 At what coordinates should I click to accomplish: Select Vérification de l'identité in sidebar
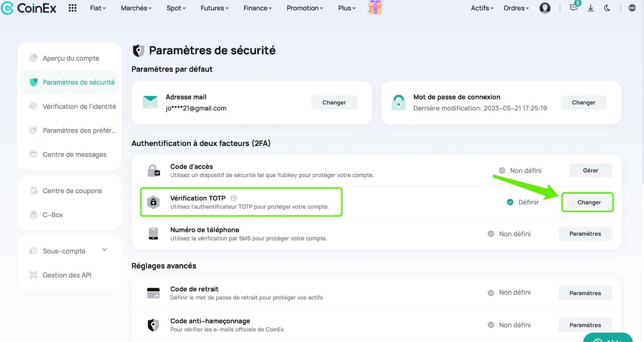point(79,106)
